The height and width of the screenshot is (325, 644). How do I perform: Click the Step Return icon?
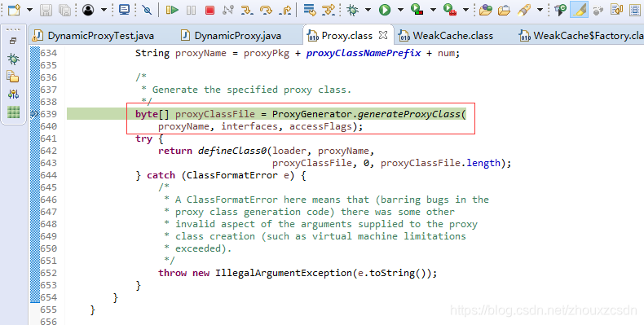[285, 10]
